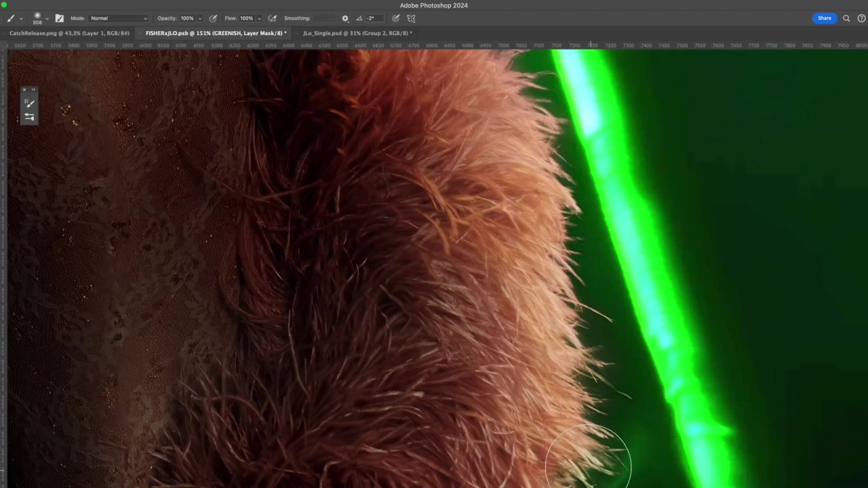Click the Flow value field

[x=246, y=18]
